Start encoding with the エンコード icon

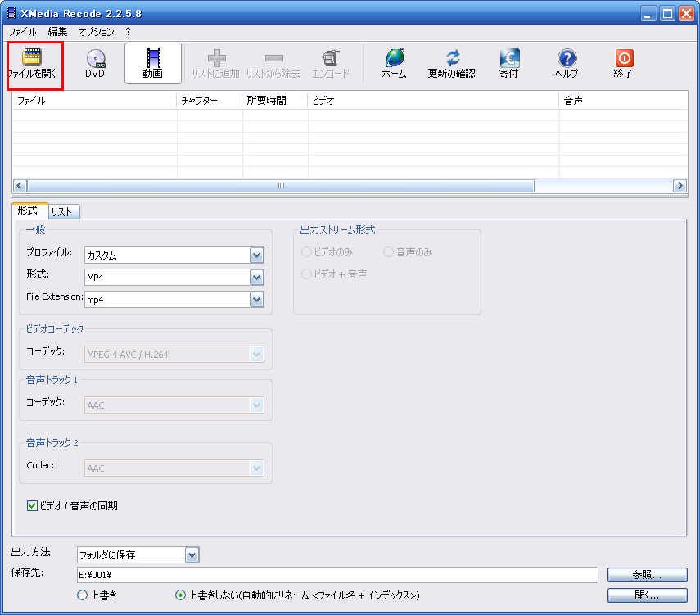point(331,58)
